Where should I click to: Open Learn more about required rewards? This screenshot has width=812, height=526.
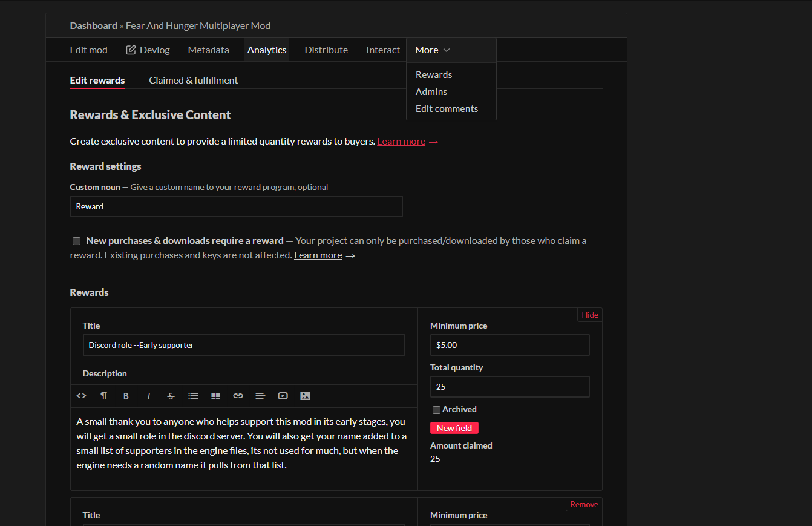click(x=318, y=255)
